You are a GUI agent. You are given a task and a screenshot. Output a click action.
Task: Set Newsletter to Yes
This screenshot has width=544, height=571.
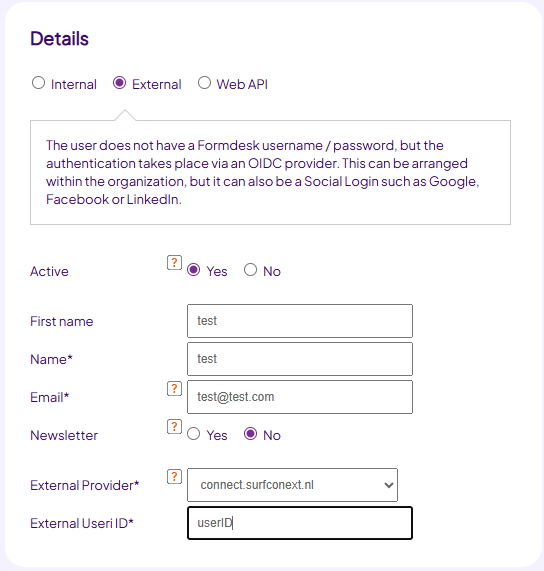click(x=193, y=434)
